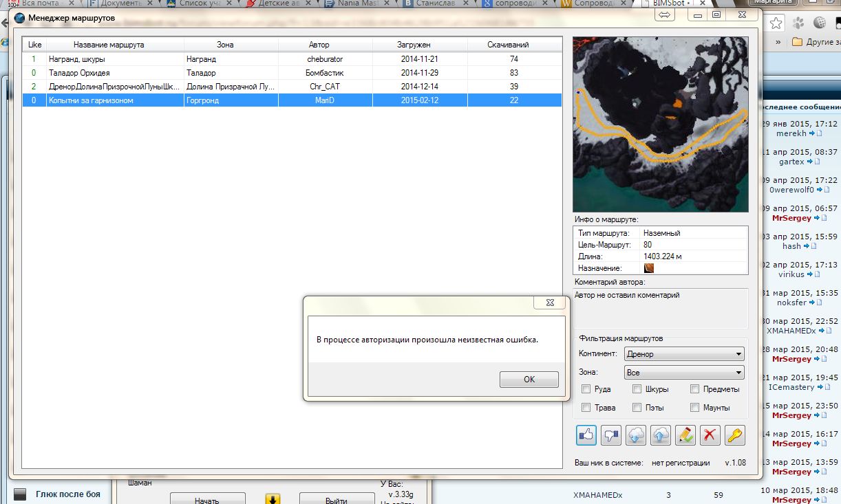Enable the Руда filter checkbox
Screen dimensions: 841x504
point(586,389)
